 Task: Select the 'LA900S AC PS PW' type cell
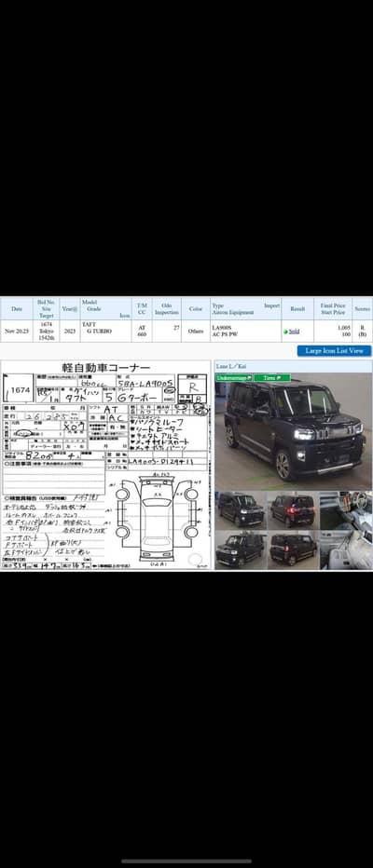[x=245, y=331]
